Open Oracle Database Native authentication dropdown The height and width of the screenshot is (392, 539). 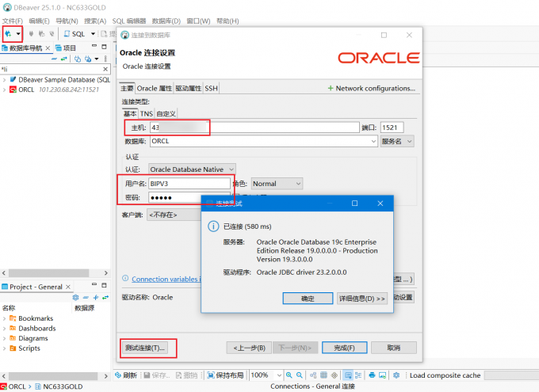[x=192, y=169]
